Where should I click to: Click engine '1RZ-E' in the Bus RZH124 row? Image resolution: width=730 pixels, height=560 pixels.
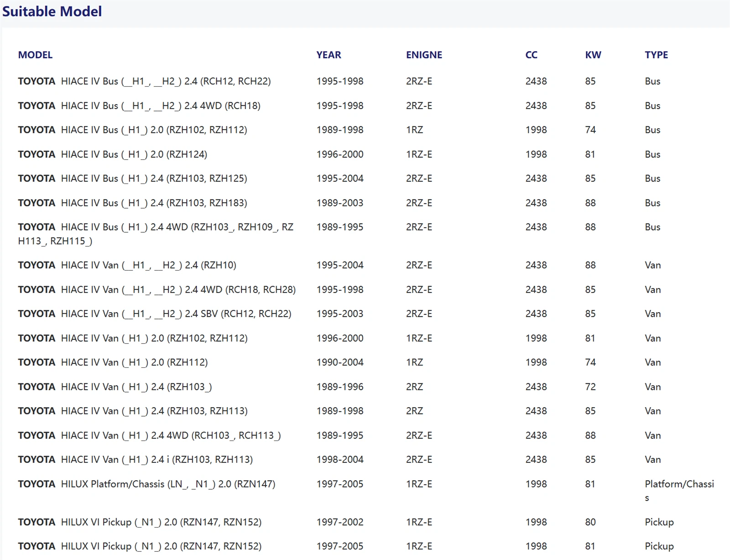(x=419, y=154)
